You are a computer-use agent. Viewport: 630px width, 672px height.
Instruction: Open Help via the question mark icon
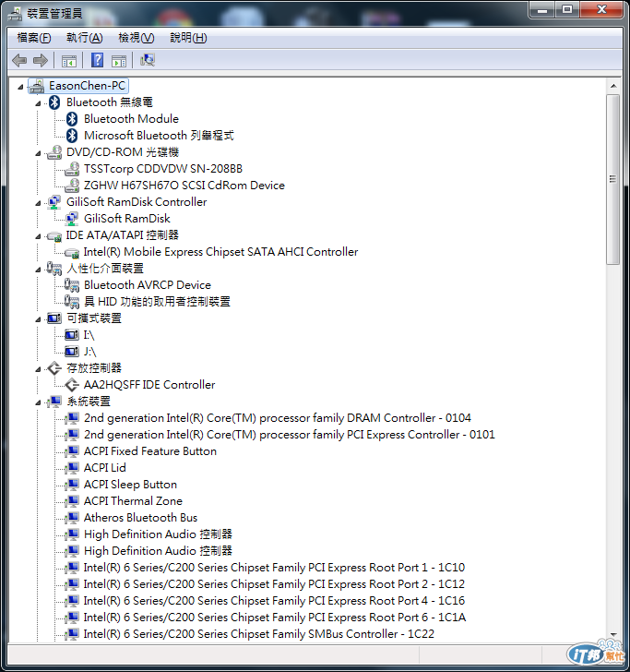coord(97,60)
